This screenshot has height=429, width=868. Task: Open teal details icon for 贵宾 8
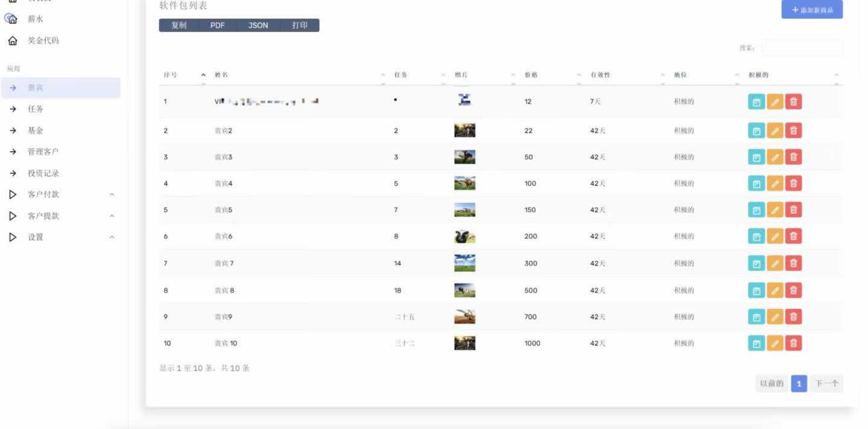pyautogui.click(x=756, y=290)
